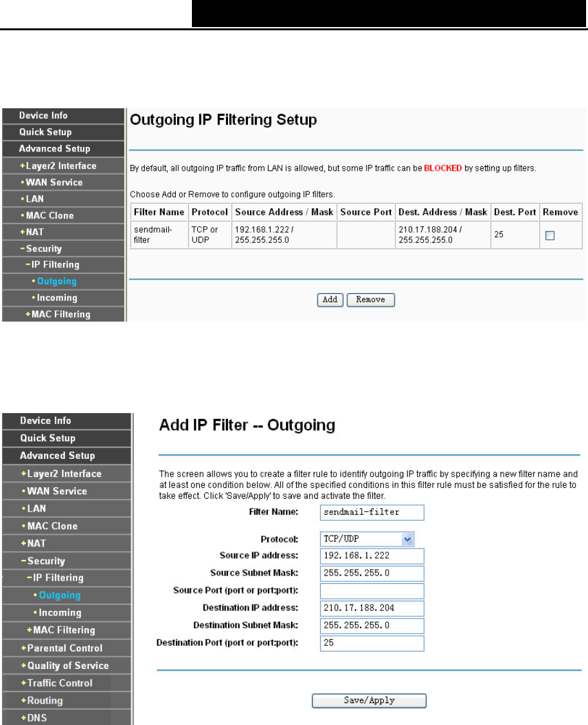This screenshot has width=588, height=725.
Task: Click the Destination IP address field
Action: (372, 608)
